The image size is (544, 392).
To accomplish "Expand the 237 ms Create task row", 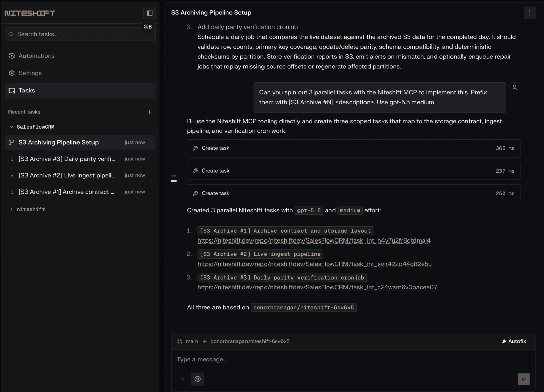I will pos(353,171).
